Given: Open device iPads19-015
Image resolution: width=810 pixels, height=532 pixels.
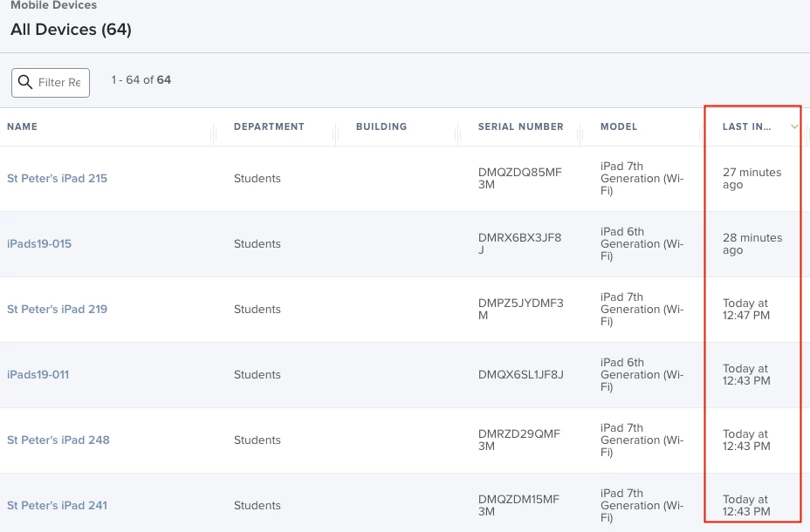Looking at the screenshot, I should (39, 244).
